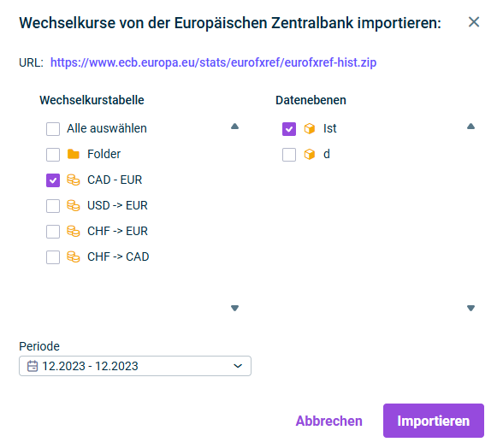This screenshot has width=503, height=448.
Task: Click the coins icon beside CHF -> EUR
Action: (x=74, y=231)
